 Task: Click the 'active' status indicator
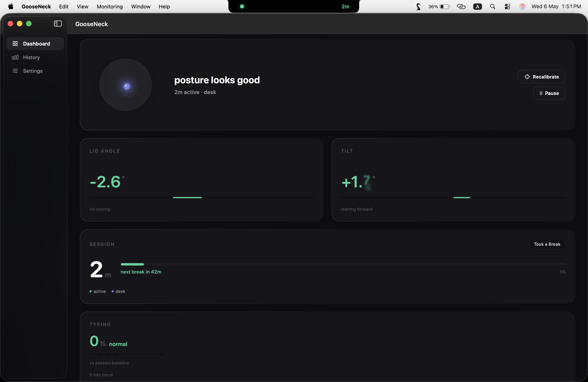click(x=98, y=291)
